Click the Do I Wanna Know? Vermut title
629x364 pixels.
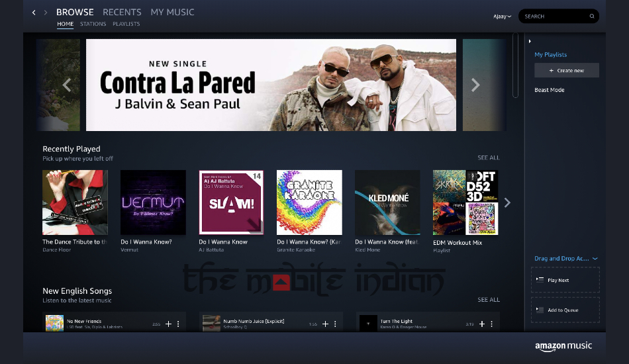pos(146,242)
